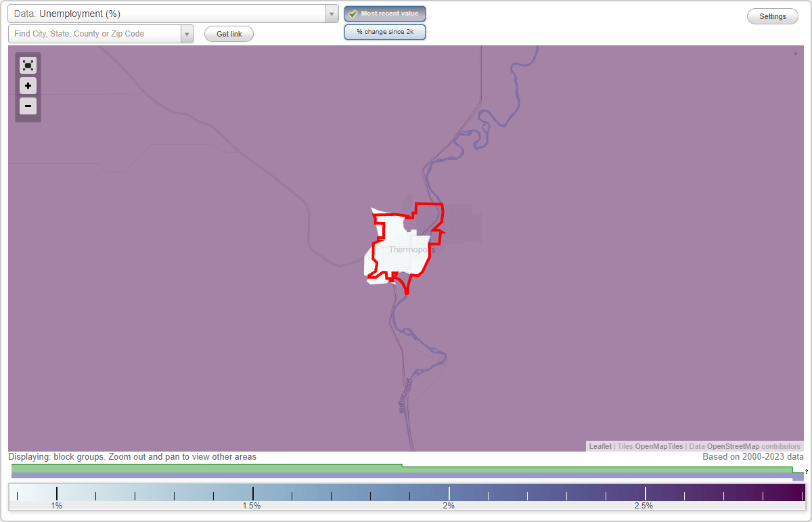Click the recenter/fullscreen map icon
The height and width of the screenshot is (522, 812).
28,65
